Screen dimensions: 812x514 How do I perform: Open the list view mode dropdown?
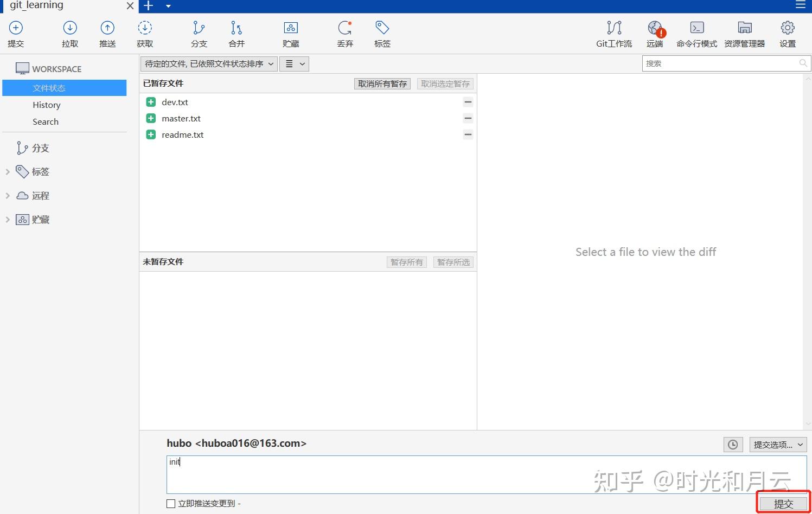click(x=295, y=64)
